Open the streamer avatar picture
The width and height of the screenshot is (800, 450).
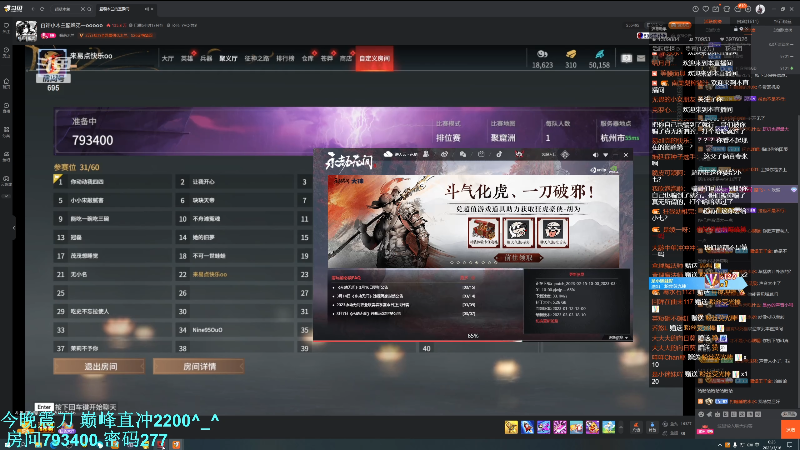[26, 31]
